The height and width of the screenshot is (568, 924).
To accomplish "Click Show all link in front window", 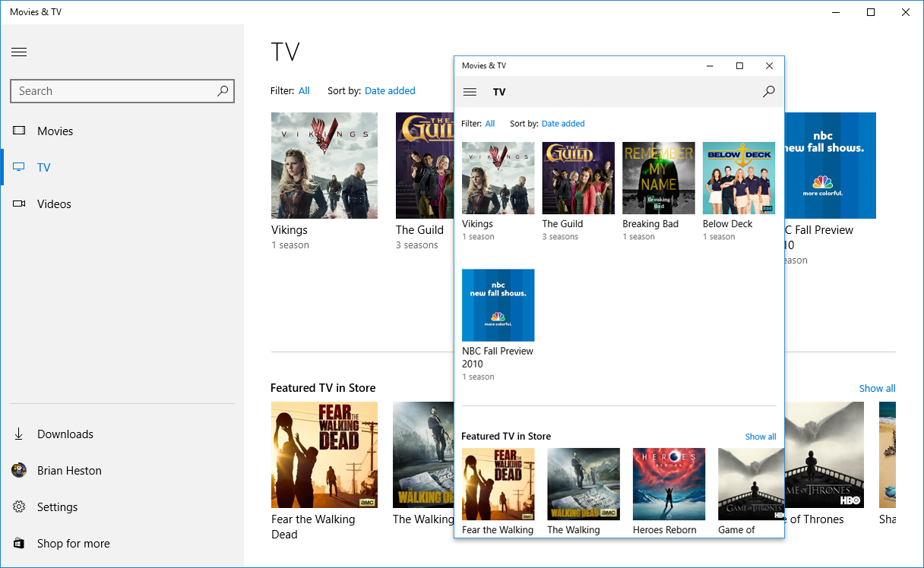I will pyautogui.click(x=761, y=437).
